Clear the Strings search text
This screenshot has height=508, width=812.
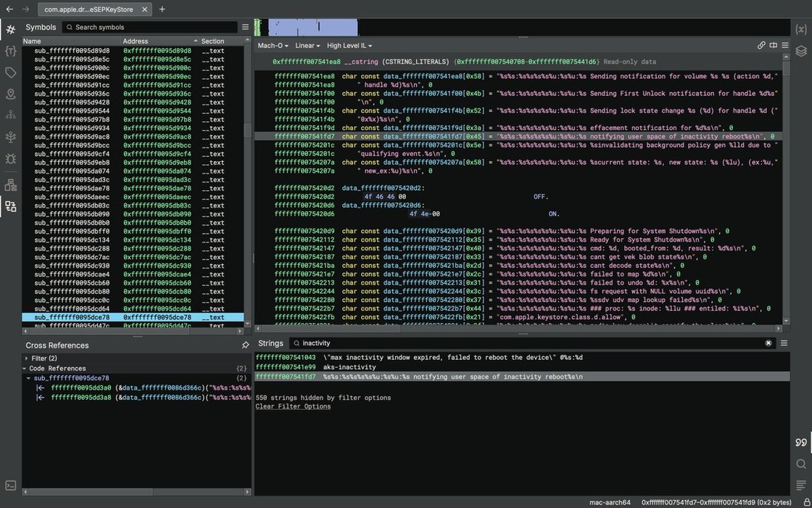[x=768, y=343]
